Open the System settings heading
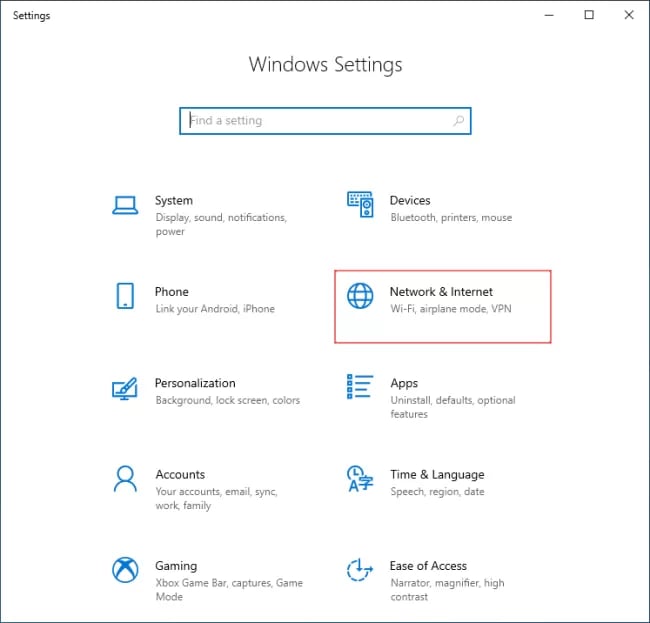The width and height of the screenshot is (650, 623). pos(174,201)
